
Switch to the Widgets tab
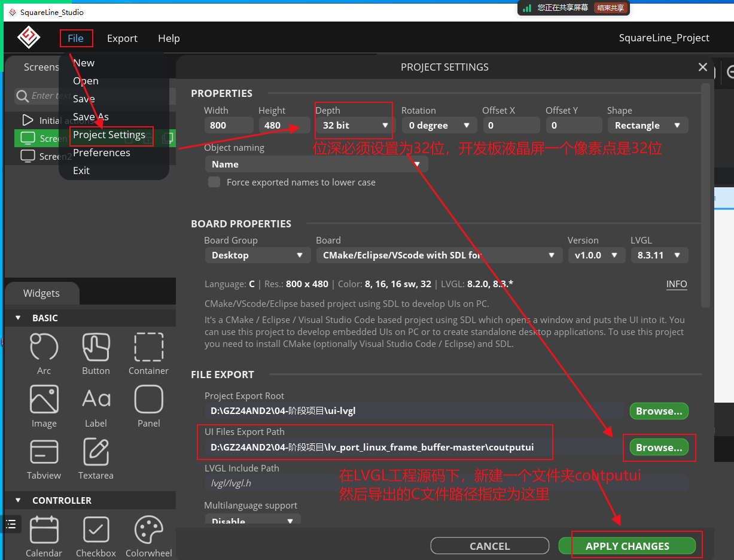click(41, 293)
